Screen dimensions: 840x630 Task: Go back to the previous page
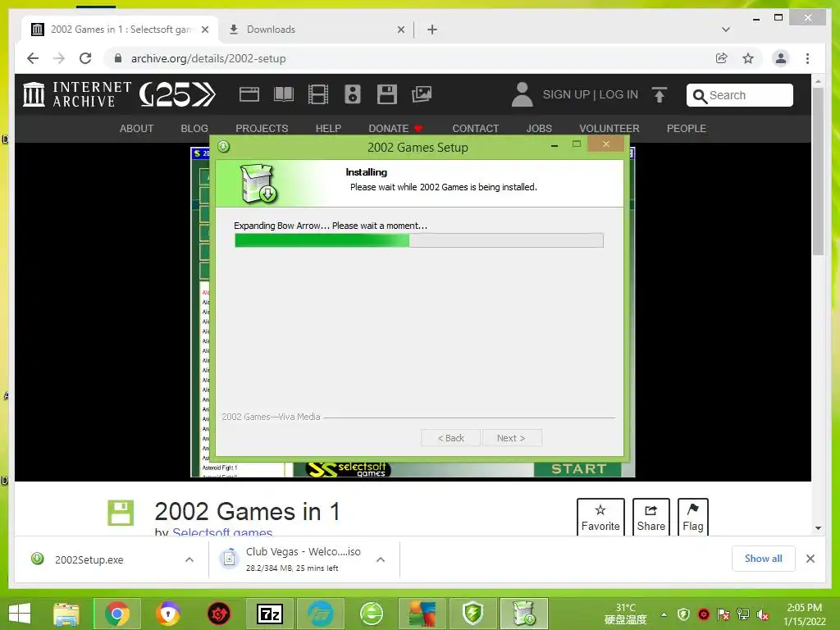[x=33, y=58]
